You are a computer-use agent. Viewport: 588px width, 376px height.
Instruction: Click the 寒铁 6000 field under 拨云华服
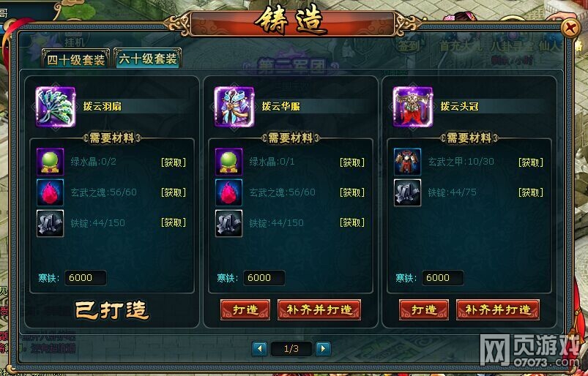(264, 278)
